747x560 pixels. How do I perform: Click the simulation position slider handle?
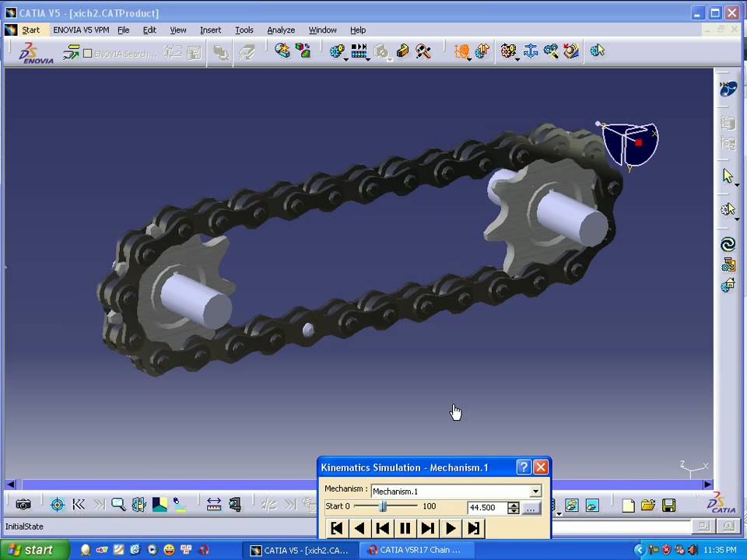(383, 506)
